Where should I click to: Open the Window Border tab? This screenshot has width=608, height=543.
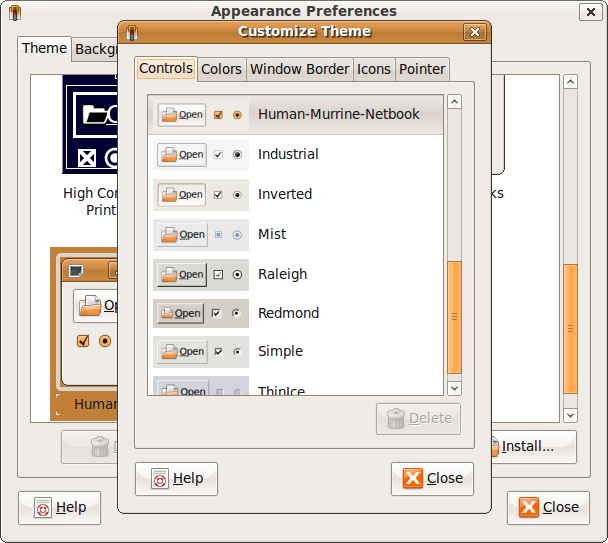(x=299, y=69)
